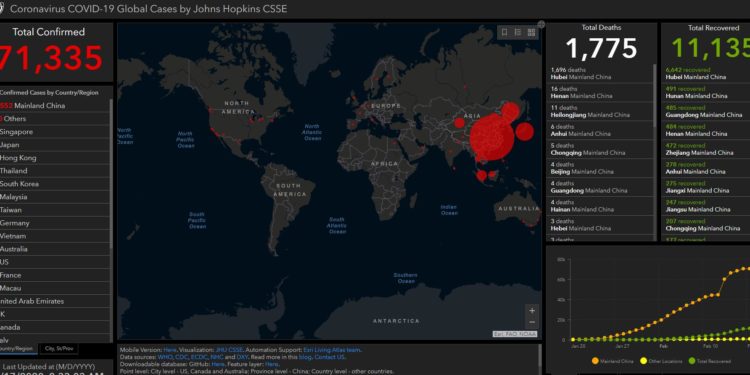This screenshot has height=375, width=750.
Task: Click the Johns Hopkins shield logo
Action: coord(3,9)
